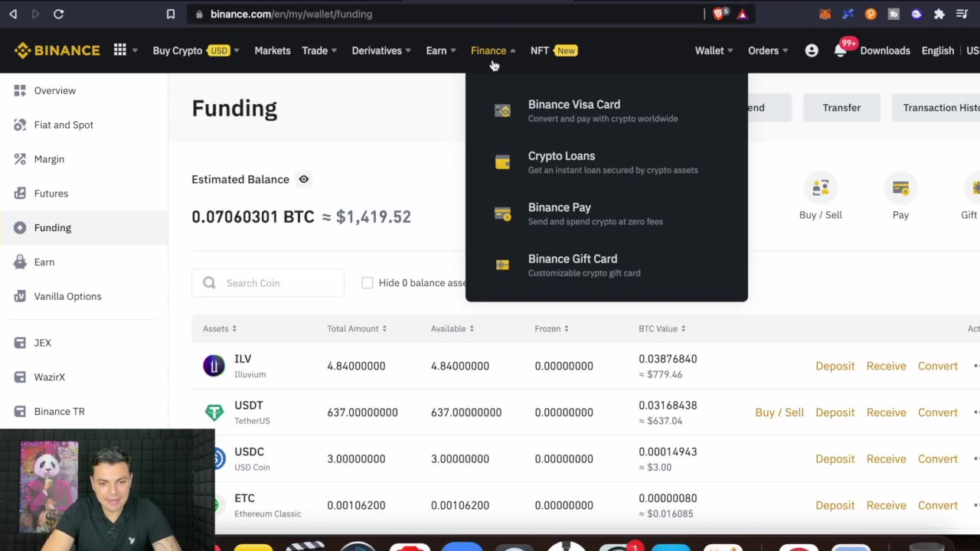Click the browser back arrow
Viewport: 980px width, 551px height.
13,14
